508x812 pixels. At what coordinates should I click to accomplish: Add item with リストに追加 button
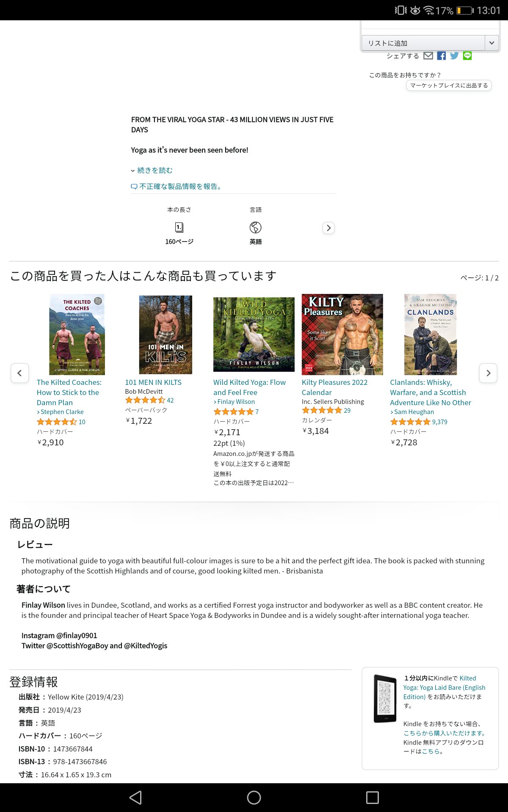pos(423,43)
